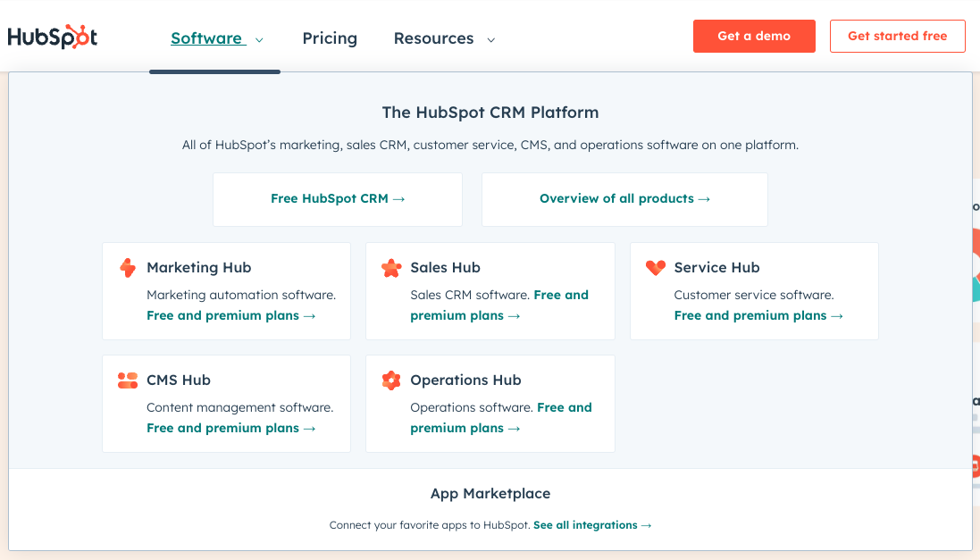Viewport: 980px width, 560px height.
Task: Open the Free HubSpot CRM link
Action: [338, 199]
